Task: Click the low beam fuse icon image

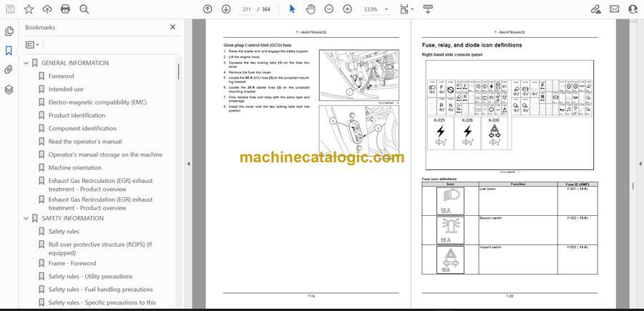Action: tap(450, 201)
